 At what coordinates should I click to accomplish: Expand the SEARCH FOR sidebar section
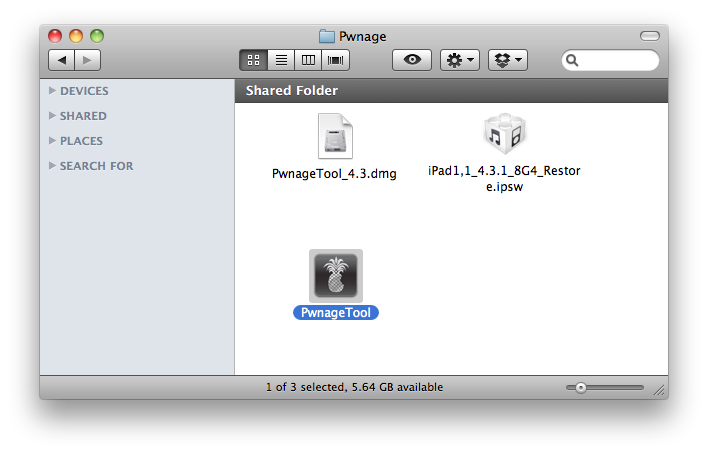click(53, 166)
